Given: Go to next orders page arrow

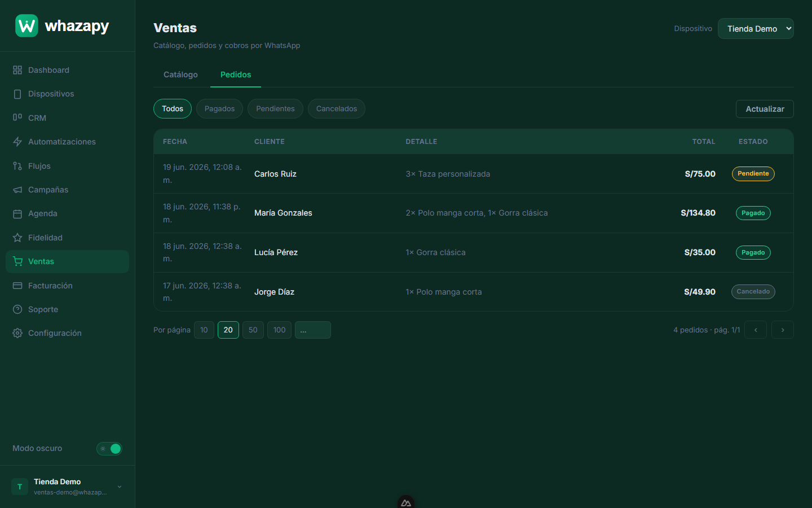Looking at the screenshot, I should (783, 330).
